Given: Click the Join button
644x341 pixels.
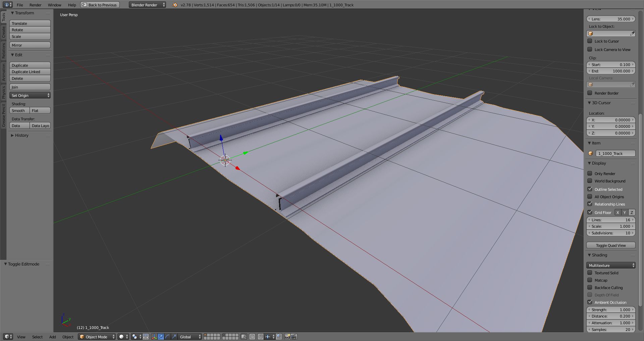Looking at the screenshot, I should [30, 87].
